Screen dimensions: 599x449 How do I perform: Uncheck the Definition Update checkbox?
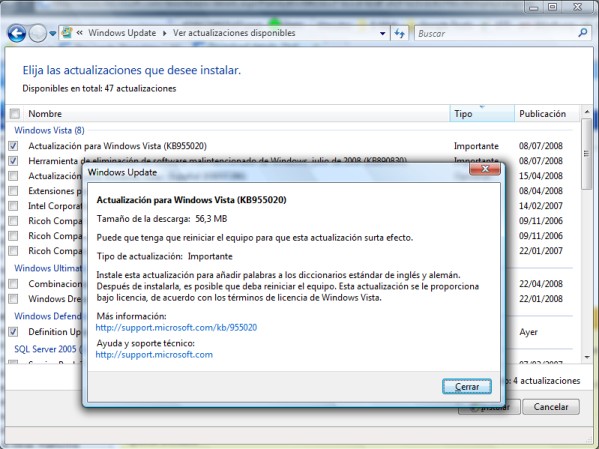click(13, 332)
